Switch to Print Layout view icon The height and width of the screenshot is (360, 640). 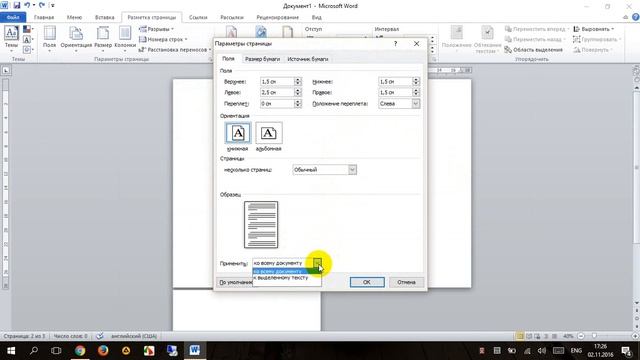520,336
